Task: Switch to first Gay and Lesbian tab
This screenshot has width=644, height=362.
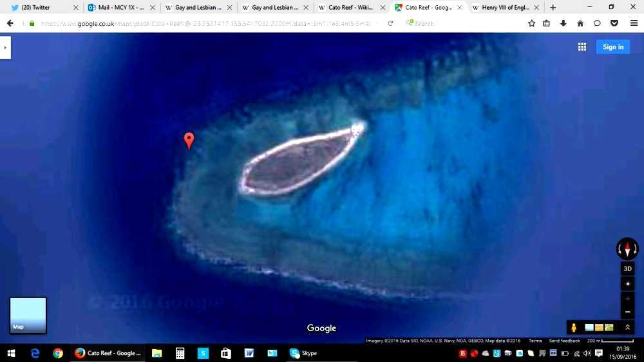Action: coord(198,7)
